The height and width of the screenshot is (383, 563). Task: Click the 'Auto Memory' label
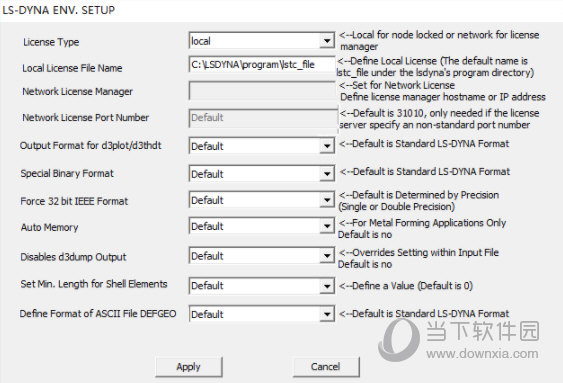[50, 227]
